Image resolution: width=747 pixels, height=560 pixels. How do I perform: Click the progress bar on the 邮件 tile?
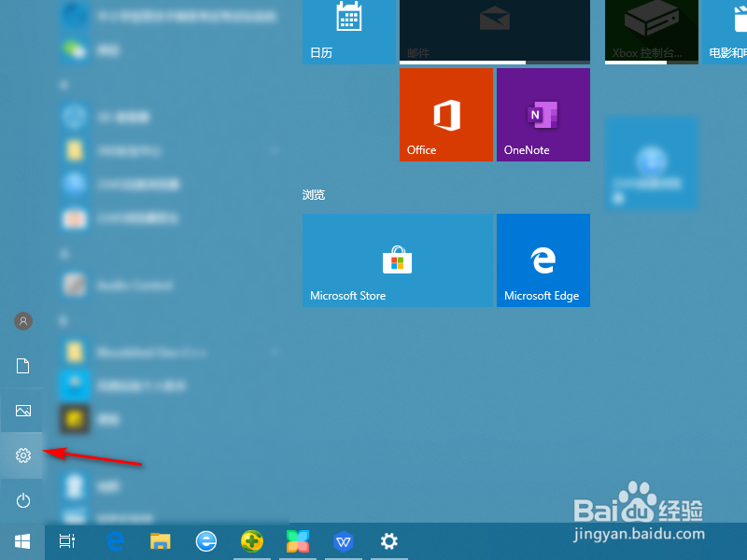(x=494, y=63)
